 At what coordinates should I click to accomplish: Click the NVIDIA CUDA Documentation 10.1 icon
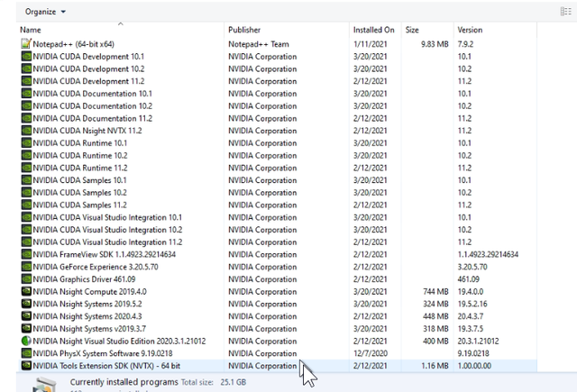click(x=26, y=94)
